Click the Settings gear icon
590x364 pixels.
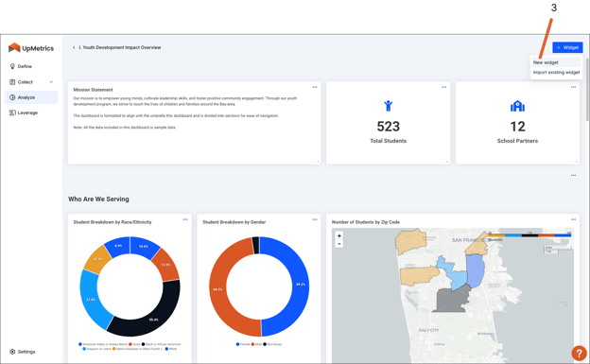pos(12,352)
